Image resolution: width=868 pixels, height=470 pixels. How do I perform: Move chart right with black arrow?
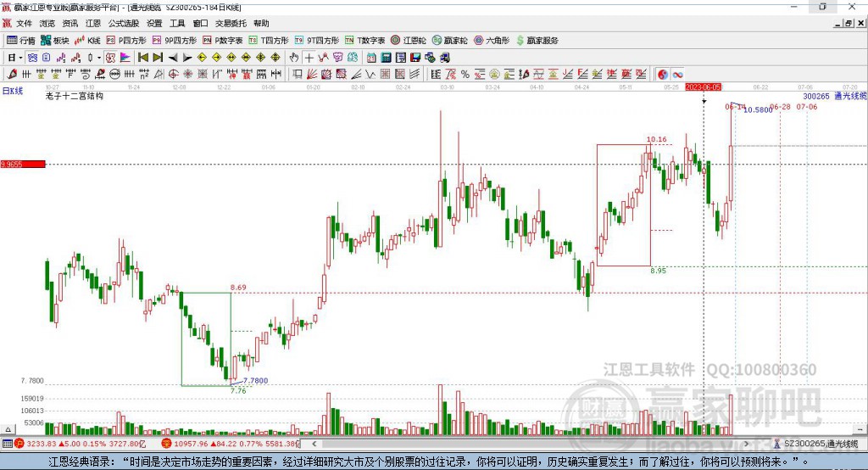[x=187, y=58]
